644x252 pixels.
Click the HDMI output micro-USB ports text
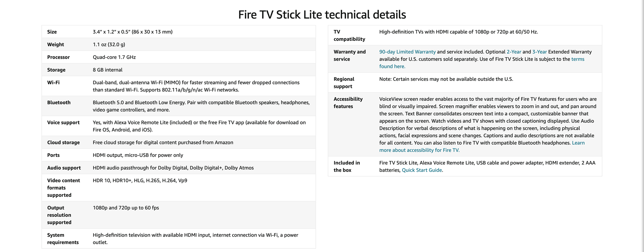click(x=138, y=155)
